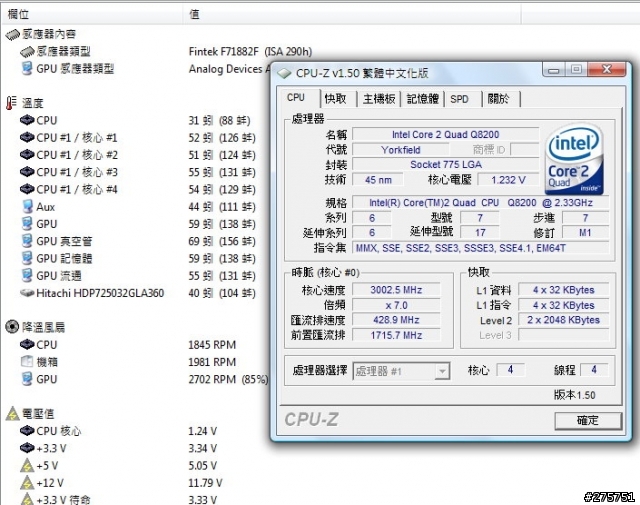The width and height of the screenshot is (640, 505).
Task: Click the Aux temperature monitor icon
Action: coord(27,206)
